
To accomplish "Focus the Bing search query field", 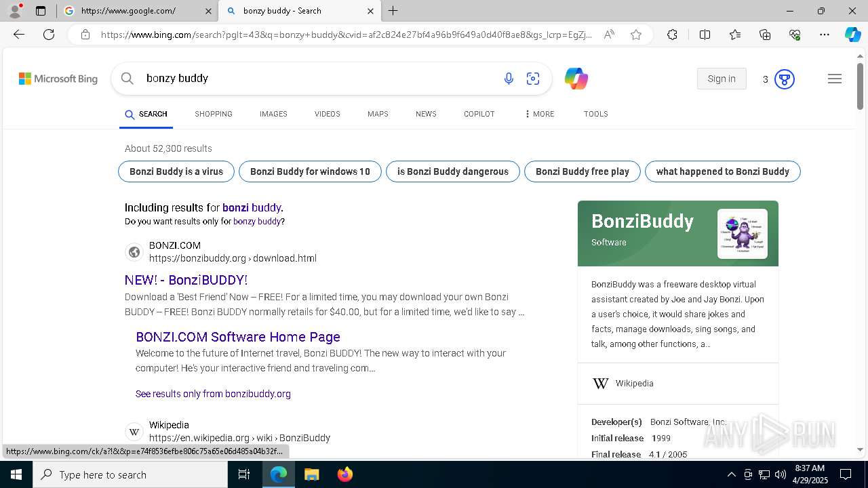I will pos(319,79).
